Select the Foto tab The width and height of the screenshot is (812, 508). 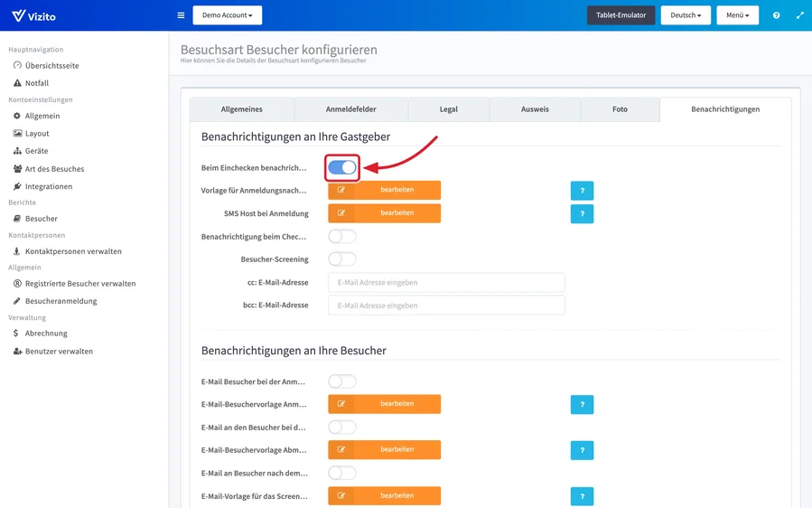point(620,109)
